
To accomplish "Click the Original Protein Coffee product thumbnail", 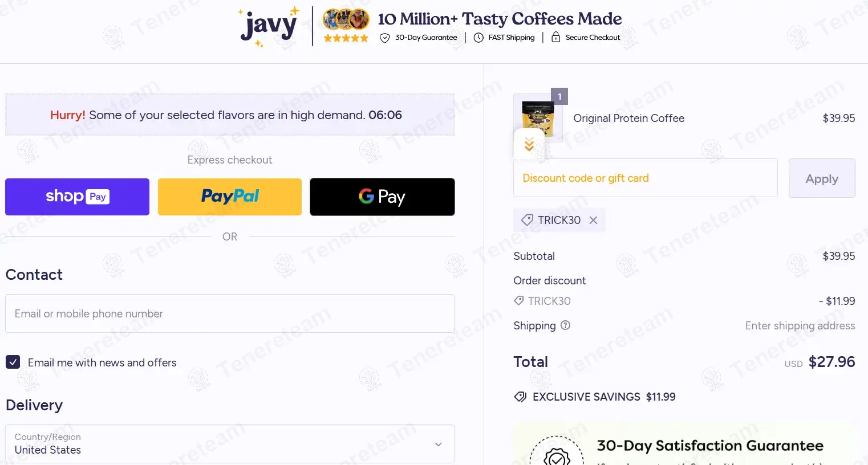I will click(x=538, y=118).
